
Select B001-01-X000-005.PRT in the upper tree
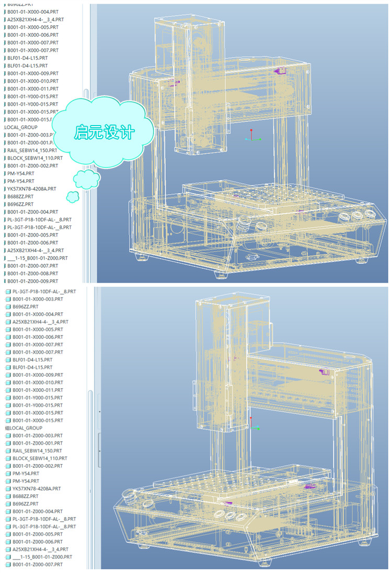tap(33, 27)
